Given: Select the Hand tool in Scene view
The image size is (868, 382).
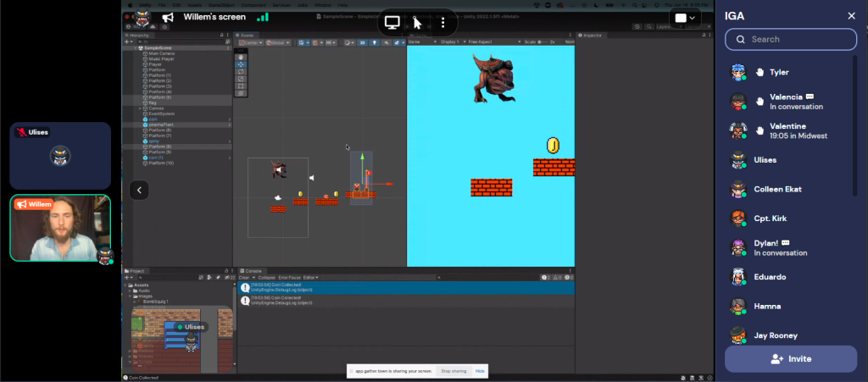Looking at the screenshot, I should pos(240,57).
